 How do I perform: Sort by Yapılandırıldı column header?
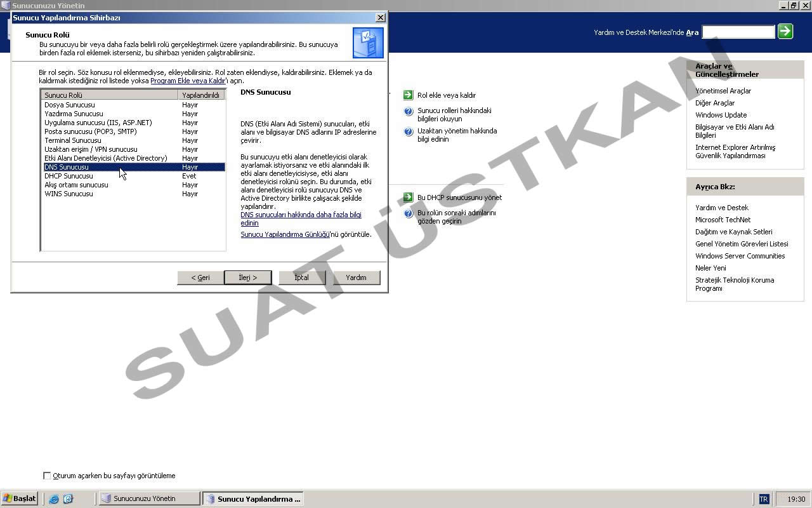[201, 95]
